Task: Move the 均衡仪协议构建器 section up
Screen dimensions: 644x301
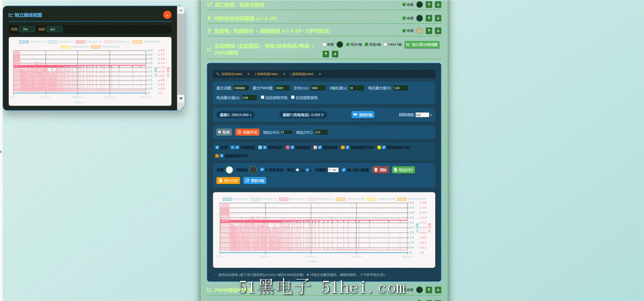Action: 429,18
